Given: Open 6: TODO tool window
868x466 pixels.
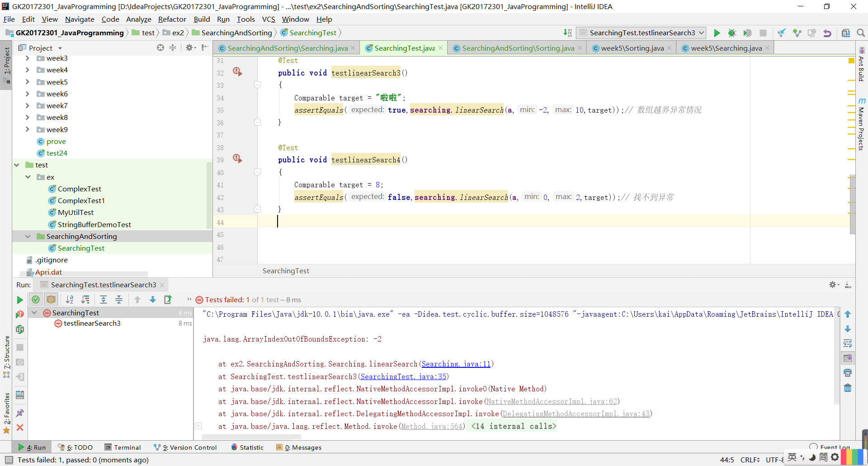Looking at the screenshot, I should click(75, 447).
